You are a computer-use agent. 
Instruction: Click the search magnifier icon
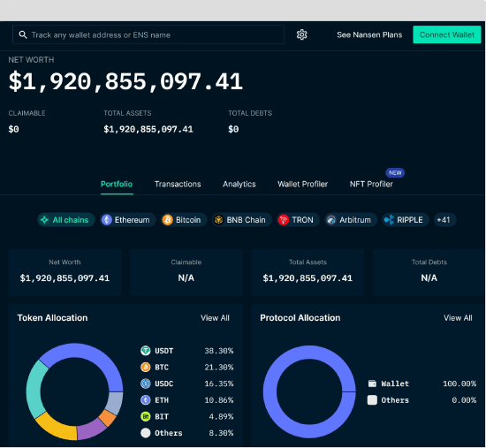pos(23,34)
